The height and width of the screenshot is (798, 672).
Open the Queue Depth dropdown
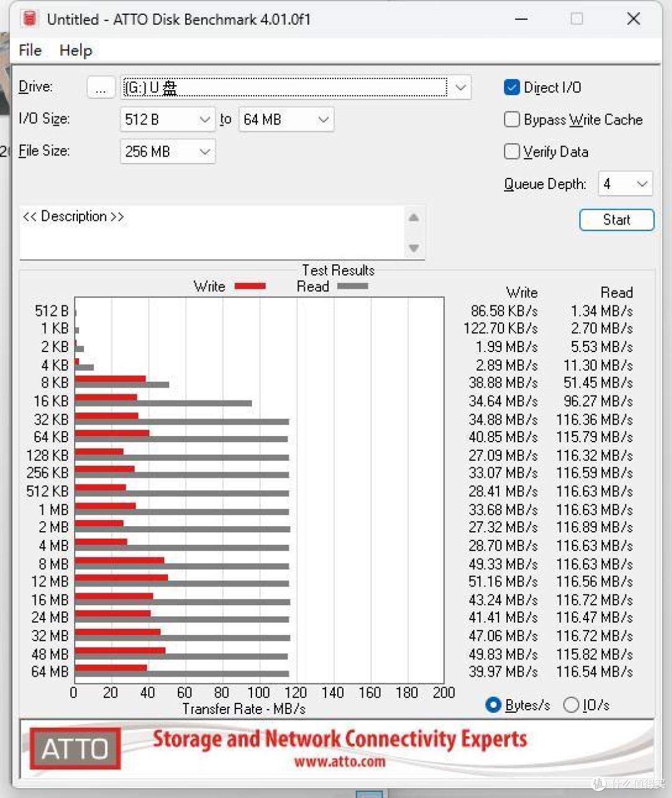[625, 184]
